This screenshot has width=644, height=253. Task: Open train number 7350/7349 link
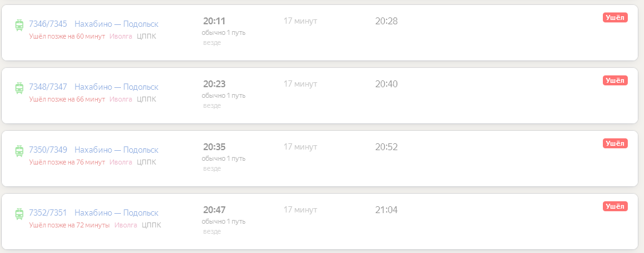tap(48, 150)
